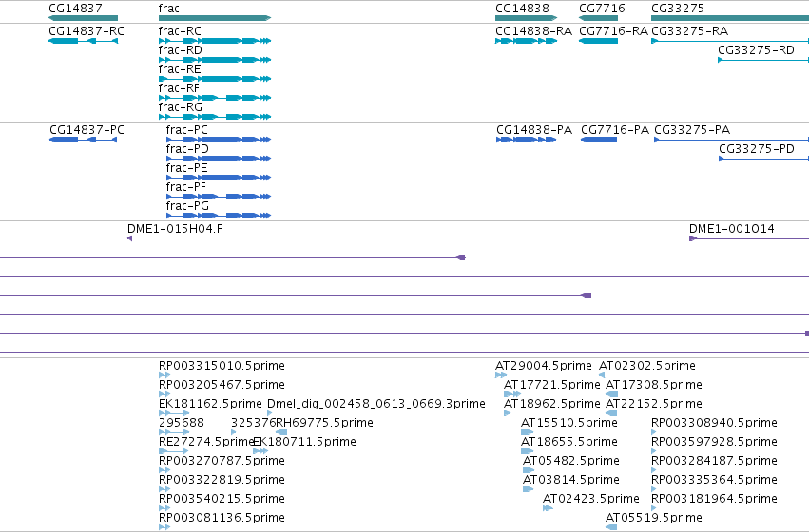
Task: Choose the frac-PF coding feature
Action: coord(219,197)
